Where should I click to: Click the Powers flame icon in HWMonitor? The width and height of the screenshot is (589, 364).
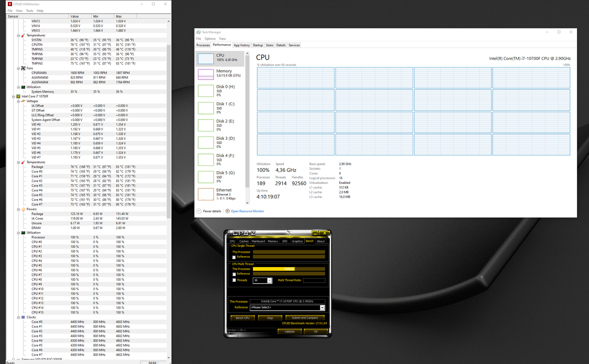pos(23,209)
